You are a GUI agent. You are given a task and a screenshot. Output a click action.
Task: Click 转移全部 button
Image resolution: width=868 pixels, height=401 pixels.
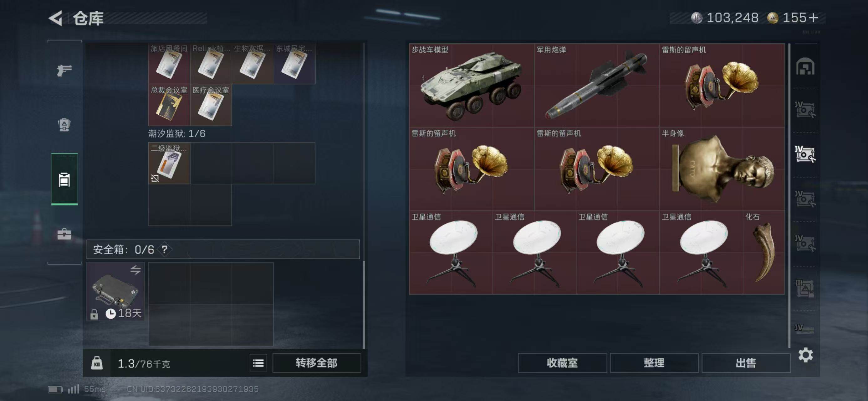(316, 363)
